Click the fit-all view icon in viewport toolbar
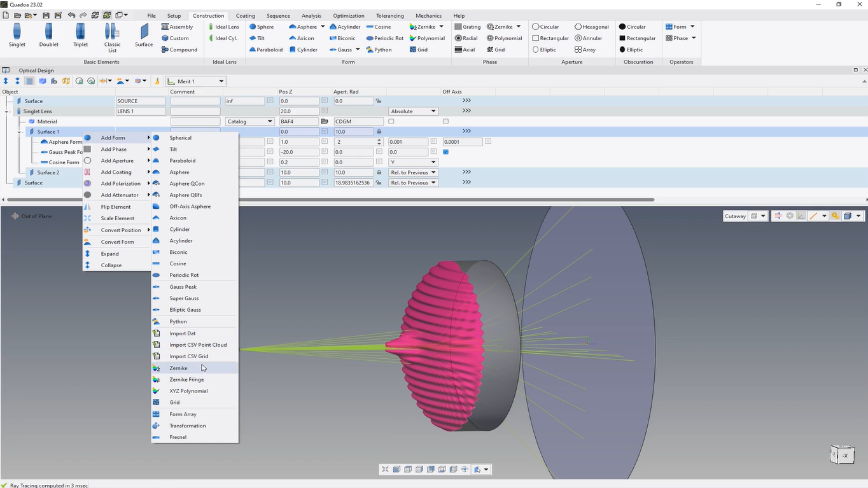The image size is (868, 488). [384, 470]
